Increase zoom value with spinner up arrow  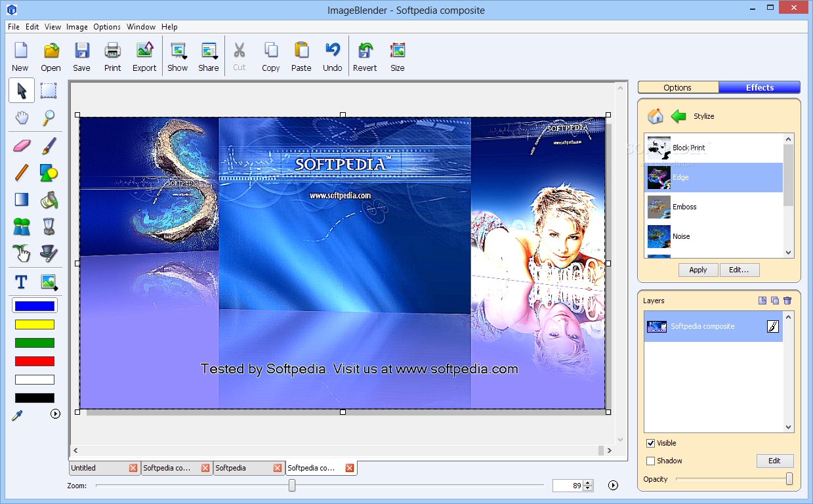coord(588,483)
